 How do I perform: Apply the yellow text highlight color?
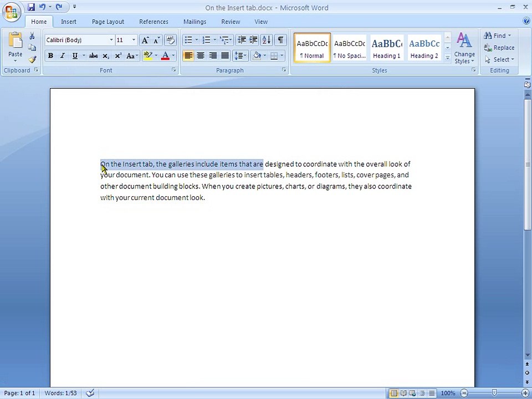click(147, 55)
